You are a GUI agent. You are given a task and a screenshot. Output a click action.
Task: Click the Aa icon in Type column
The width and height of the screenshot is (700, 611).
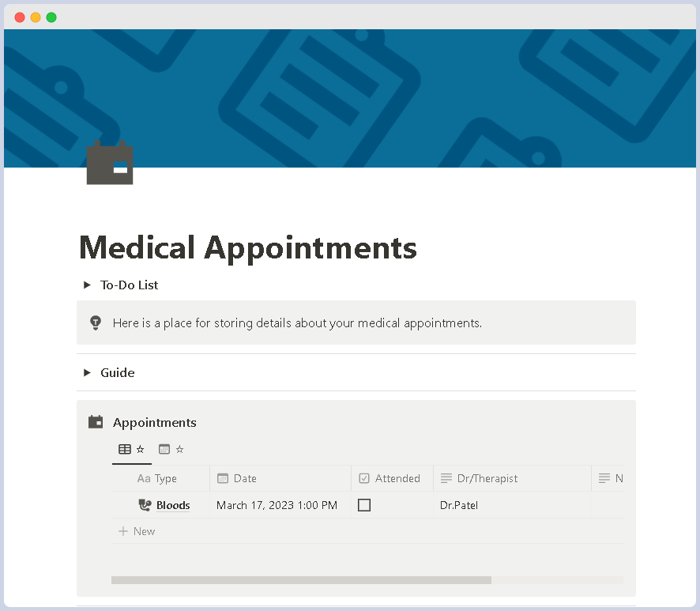(x=144, y=478)
